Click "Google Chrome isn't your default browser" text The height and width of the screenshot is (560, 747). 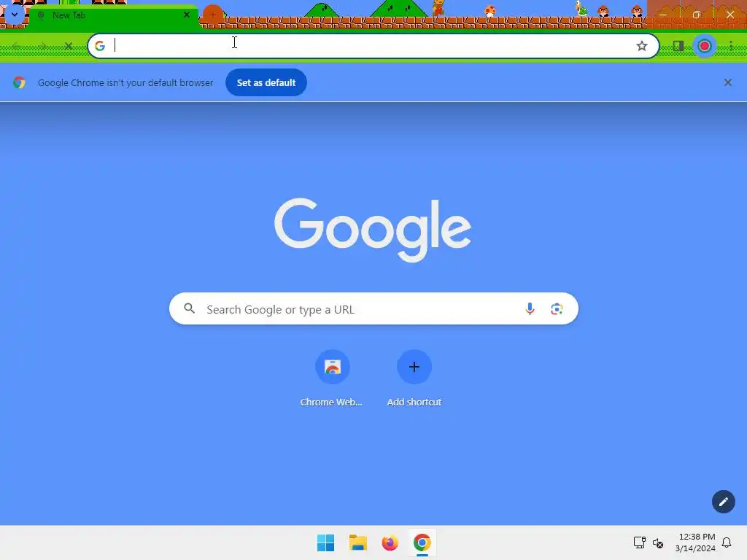pyautogui.click(x=125, y=82)
